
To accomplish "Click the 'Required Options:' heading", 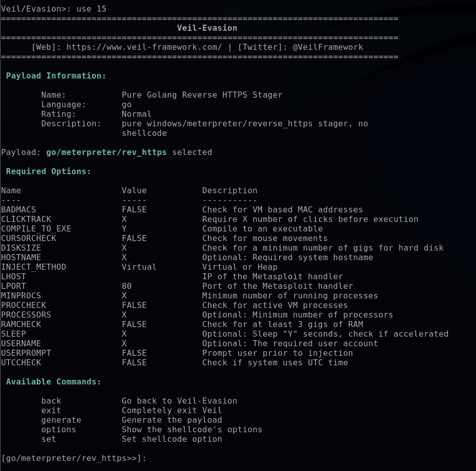I will [48, 171].
